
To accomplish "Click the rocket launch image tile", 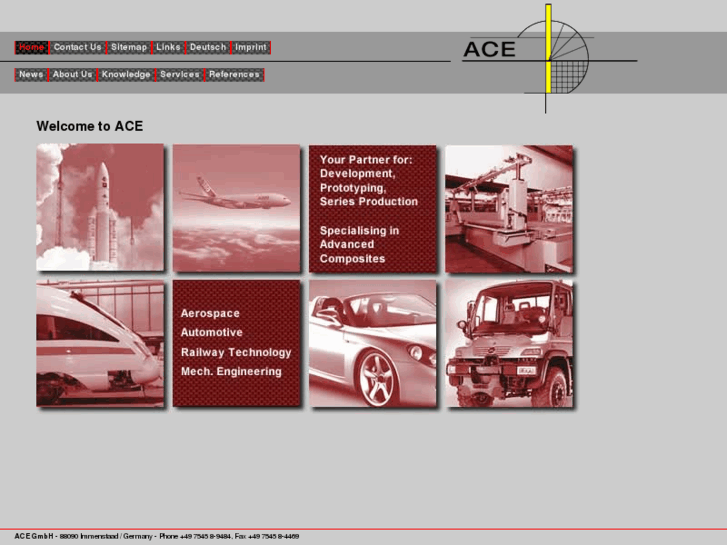I will 100,207.
